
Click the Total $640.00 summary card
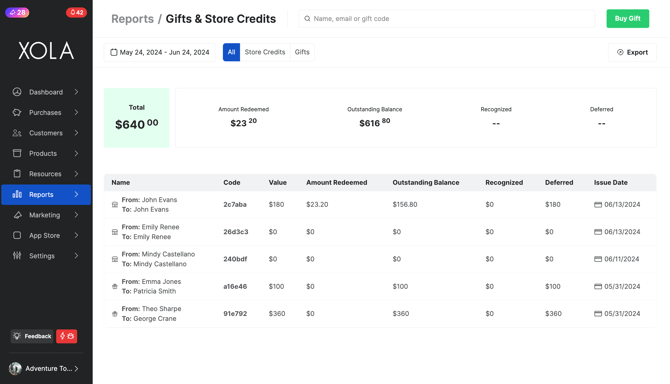pos(137,118)
